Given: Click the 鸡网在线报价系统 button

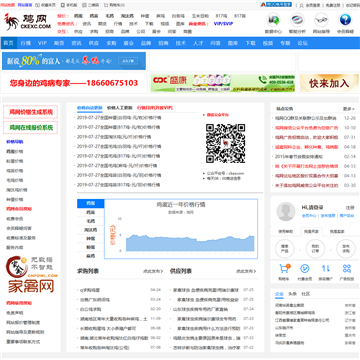Looking at the screenshot, I should tap(31, 128).
